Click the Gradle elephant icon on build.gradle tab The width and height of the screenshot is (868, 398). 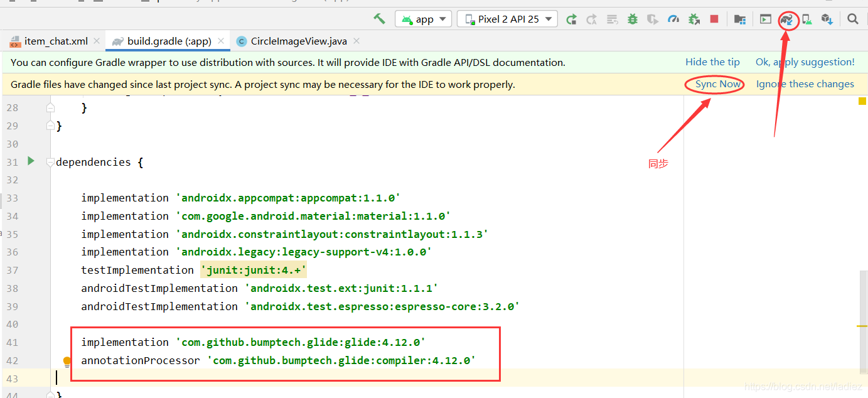pos(117,42)
